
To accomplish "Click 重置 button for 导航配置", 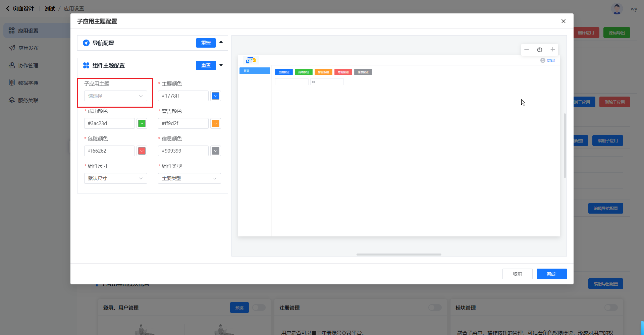I will point(206,43).
